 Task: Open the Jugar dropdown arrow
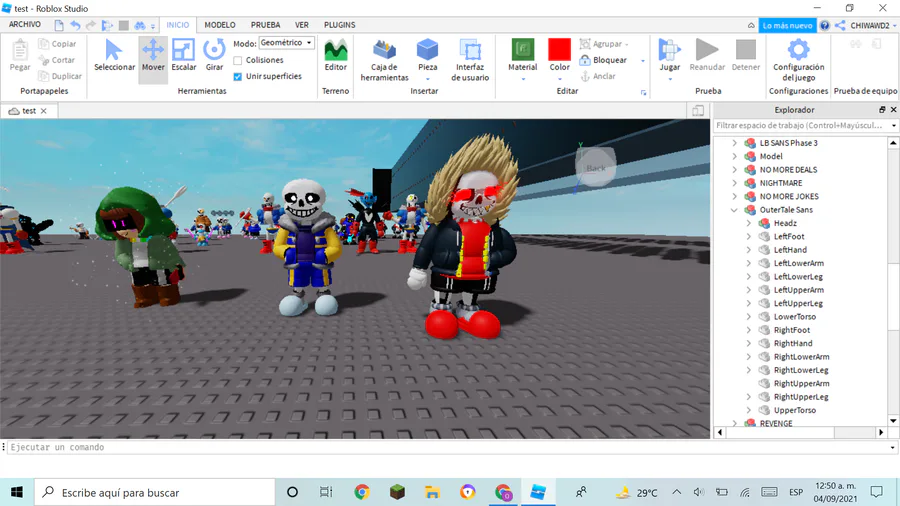click(670, 79)
